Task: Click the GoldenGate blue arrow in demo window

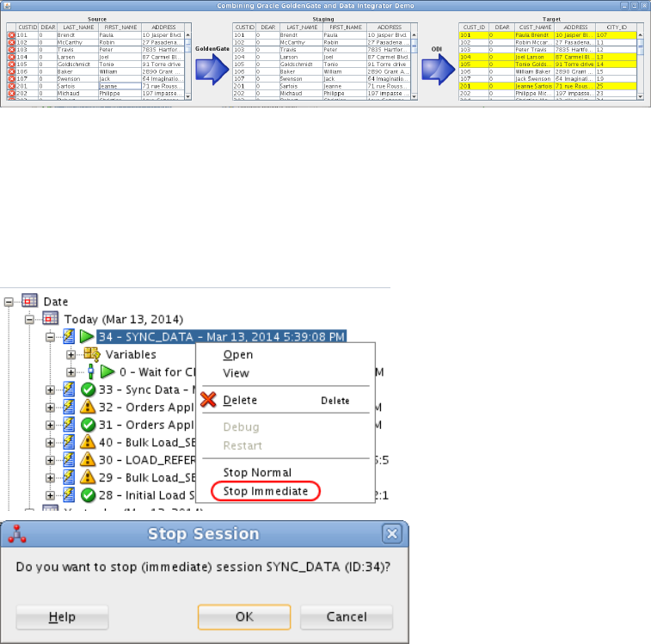Action: (212, 69)
